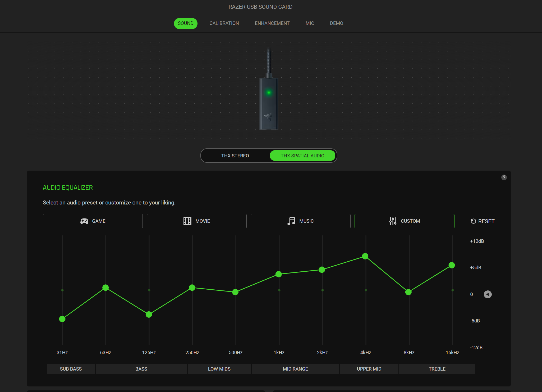The width and height of the screenshot is (542, 392).
Task: Click the 16kHz frequency label
Action: coord(452,353)
